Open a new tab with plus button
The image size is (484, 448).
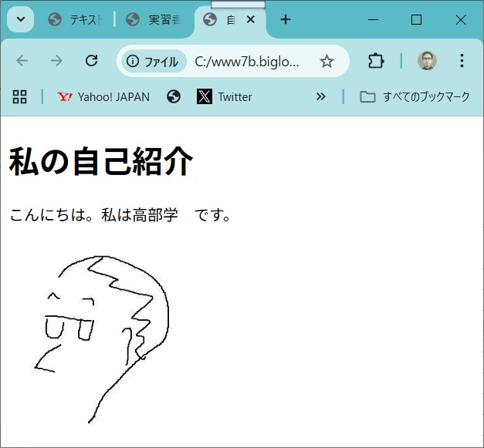(x=286, y=19)
